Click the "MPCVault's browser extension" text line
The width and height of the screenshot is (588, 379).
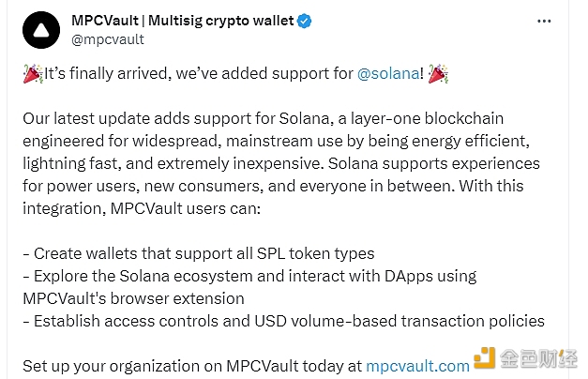click(x=133, y=298)
